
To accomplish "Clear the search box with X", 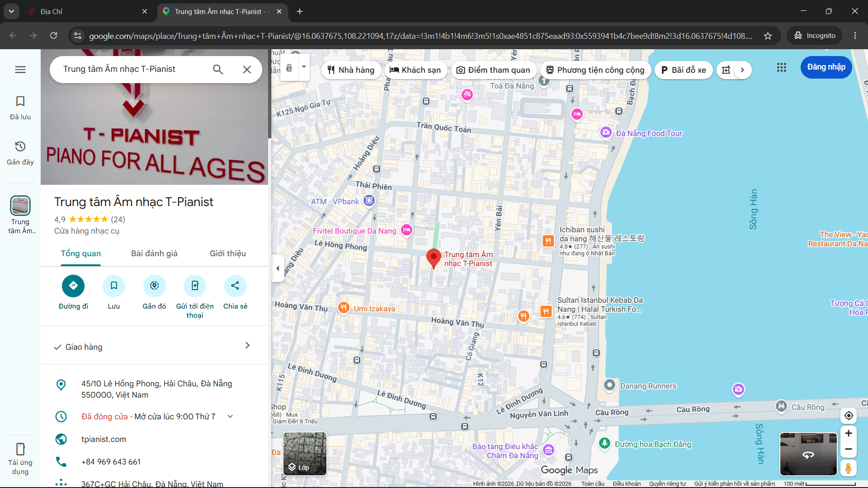I will click(x=247, y=69).
